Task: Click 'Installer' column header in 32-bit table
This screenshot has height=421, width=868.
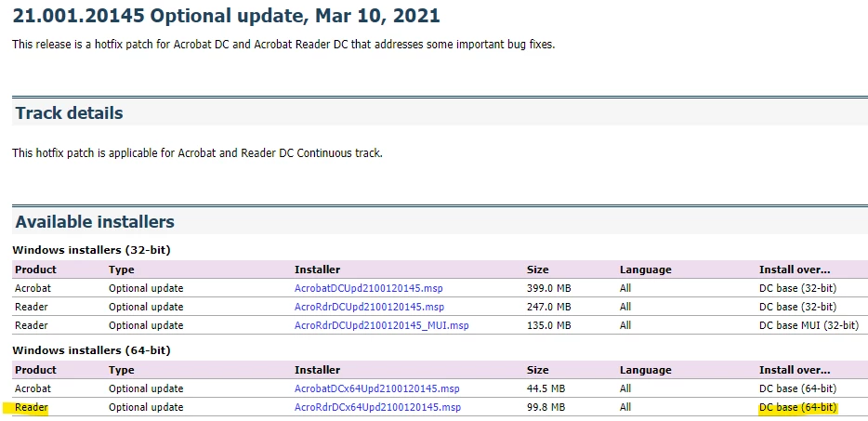Action: point(317,270)
